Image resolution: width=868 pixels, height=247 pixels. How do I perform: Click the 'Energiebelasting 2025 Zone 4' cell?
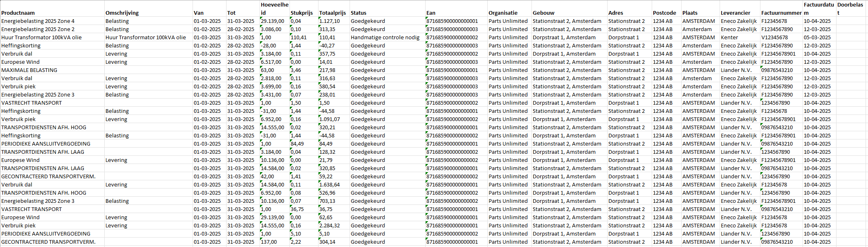click(x=38, y=21)
